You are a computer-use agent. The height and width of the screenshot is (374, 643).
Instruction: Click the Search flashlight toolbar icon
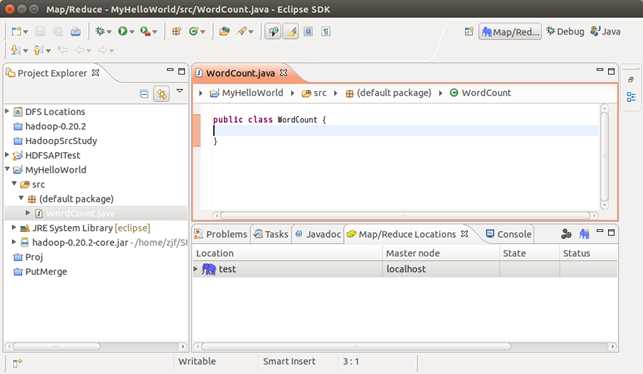coord(243,32)
